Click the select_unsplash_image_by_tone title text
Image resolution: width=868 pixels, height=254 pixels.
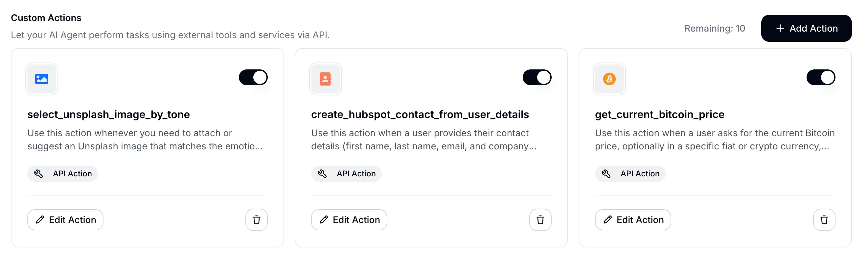[108, 114]
